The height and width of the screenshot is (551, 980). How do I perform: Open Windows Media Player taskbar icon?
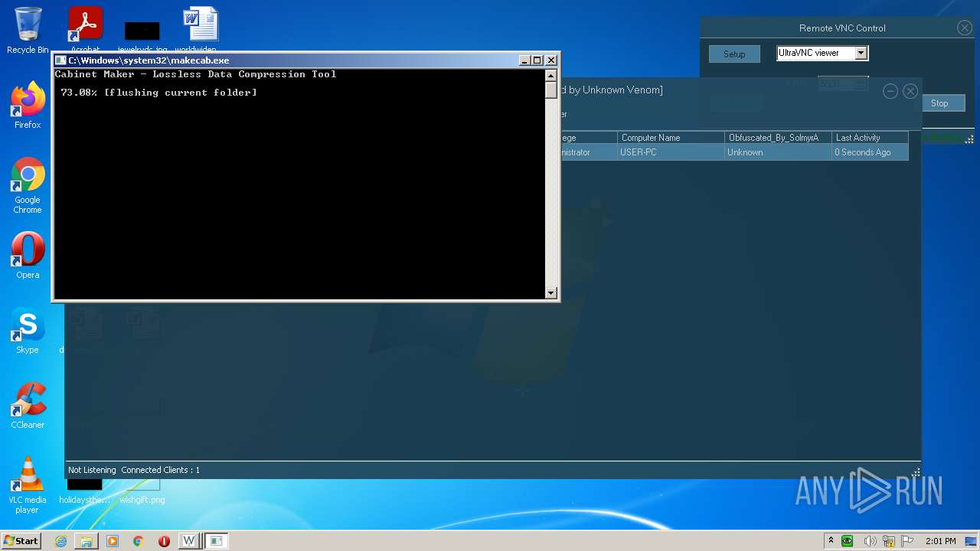pos(113,541)
